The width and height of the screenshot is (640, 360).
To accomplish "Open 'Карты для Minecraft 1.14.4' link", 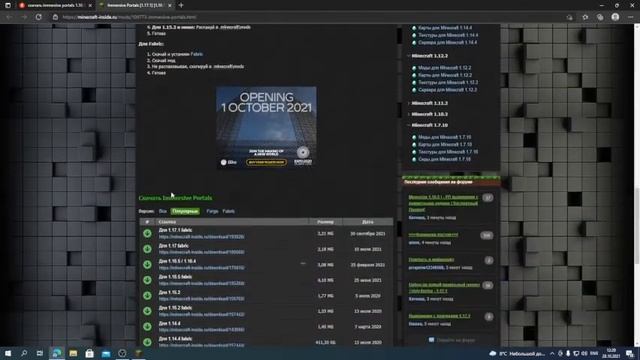I will pyautogui.click(x=445, y=28).
